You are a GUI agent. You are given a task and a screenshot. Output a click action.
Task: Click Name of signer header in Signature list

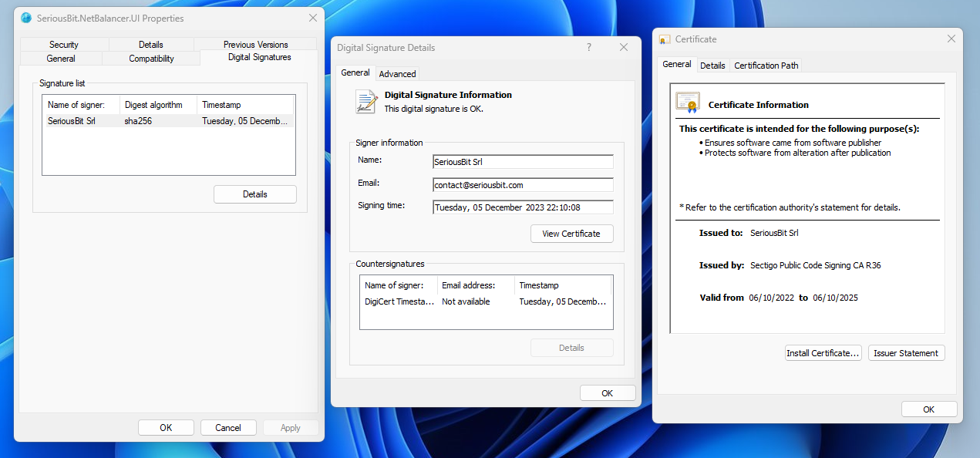(x=82, y=105)
